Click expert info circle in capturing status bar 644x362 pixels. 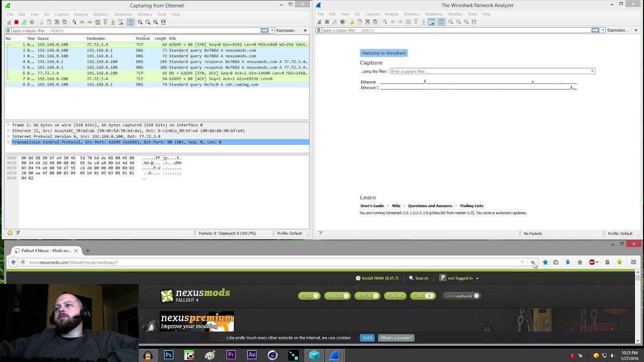pos(10,233)
